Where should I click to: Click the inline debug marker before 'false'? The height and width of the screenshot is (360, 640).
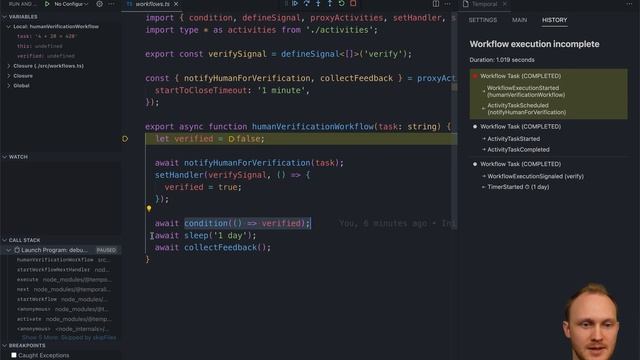[231, 139]
